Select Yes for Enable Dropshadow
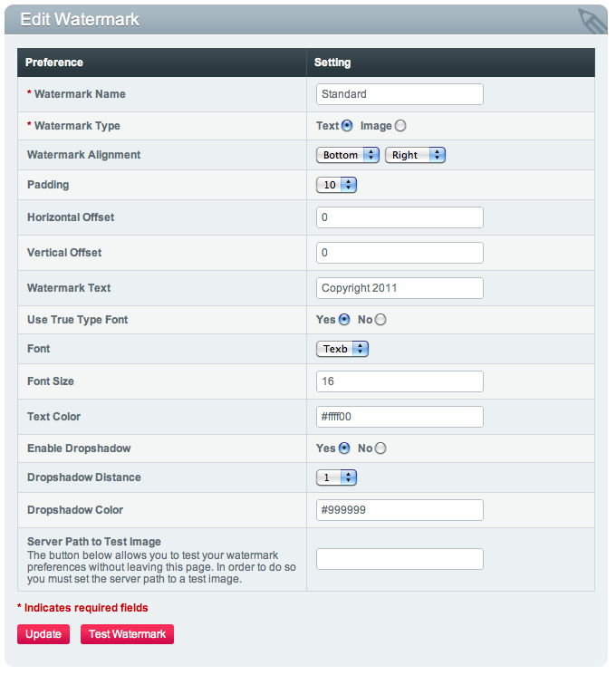This screenshot has width=616, height=675. coord(344,448)
